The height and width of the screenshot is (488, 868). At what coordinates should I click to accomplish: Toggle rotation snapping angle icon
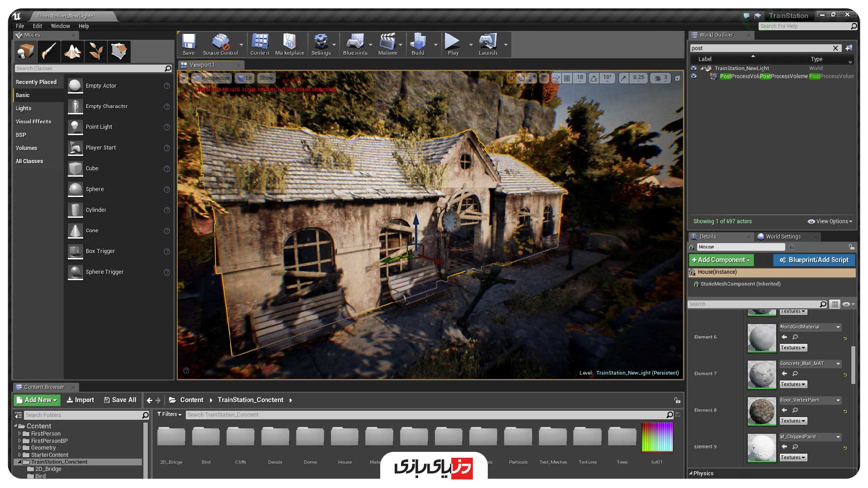pyautogui.click(x=594, y=78)
